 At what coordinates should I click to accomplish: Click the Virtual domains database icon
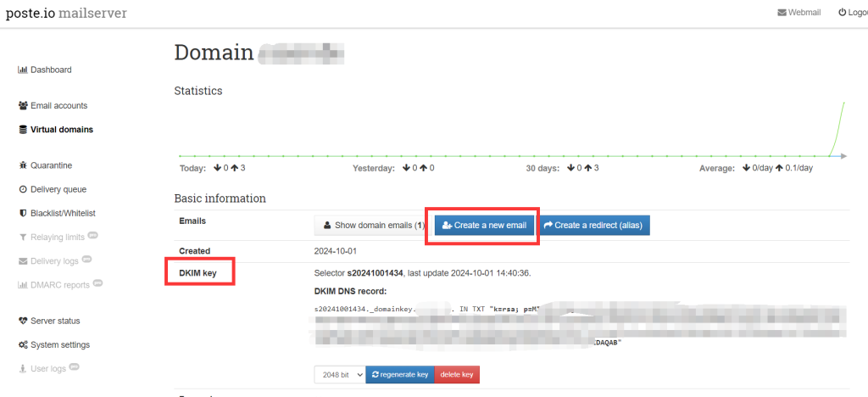coord(23,130)
